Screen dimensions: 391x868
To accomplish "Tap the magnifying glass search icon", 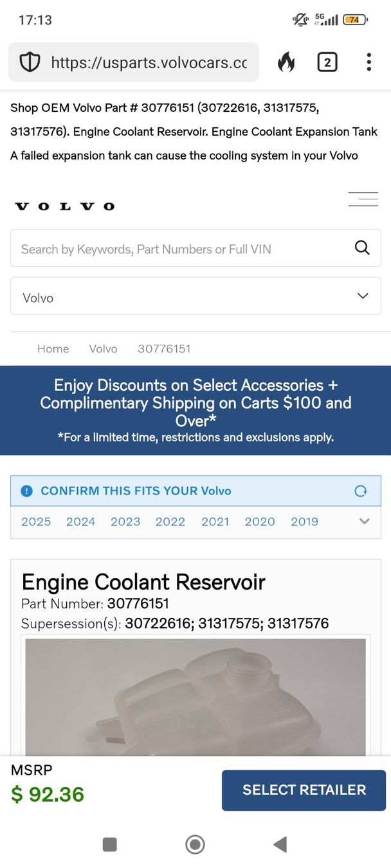I will pyautogui.click(x=362, y=248).
